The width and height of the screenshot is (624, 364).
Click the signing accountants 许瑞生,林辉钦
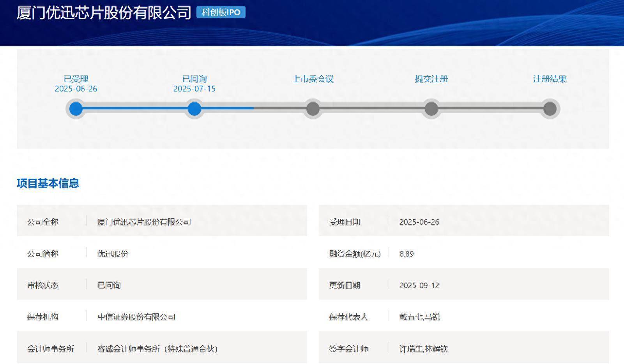(x=423, y=349)
